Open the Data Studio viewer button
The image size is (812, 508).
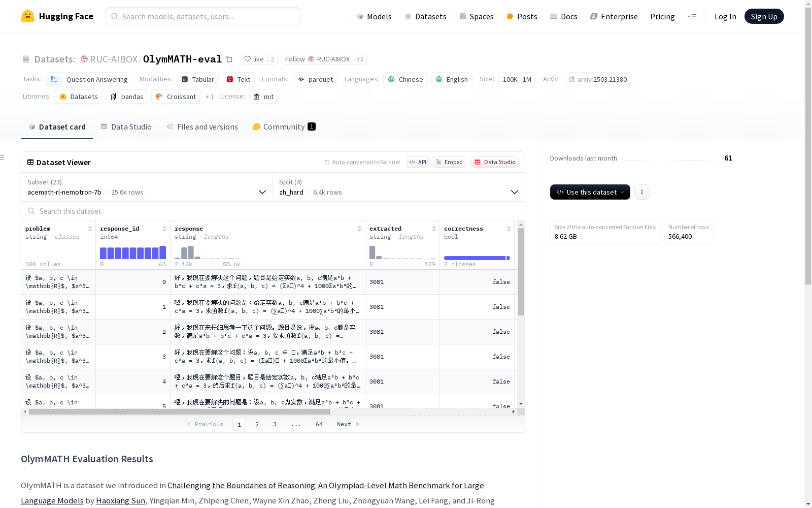(495, 162)
